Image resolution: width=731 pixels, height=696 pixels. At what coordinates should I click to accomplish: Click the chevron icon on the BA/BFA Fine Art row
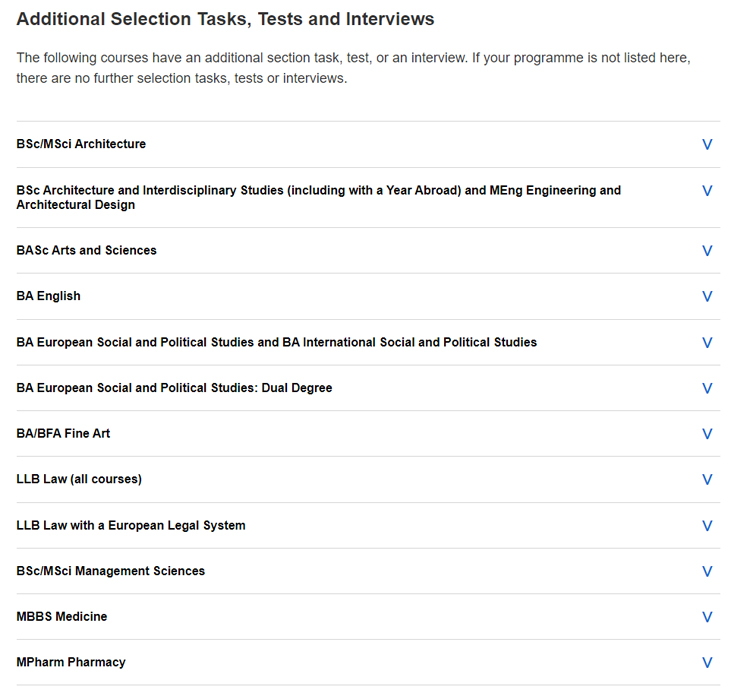(707, 434)
